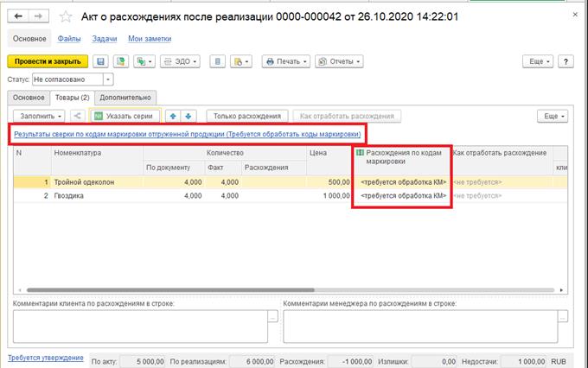Open the create-based-on icon dropdown
Image resolution: width=588 pixels, height=368 pixels.
(x=144, y=61)
